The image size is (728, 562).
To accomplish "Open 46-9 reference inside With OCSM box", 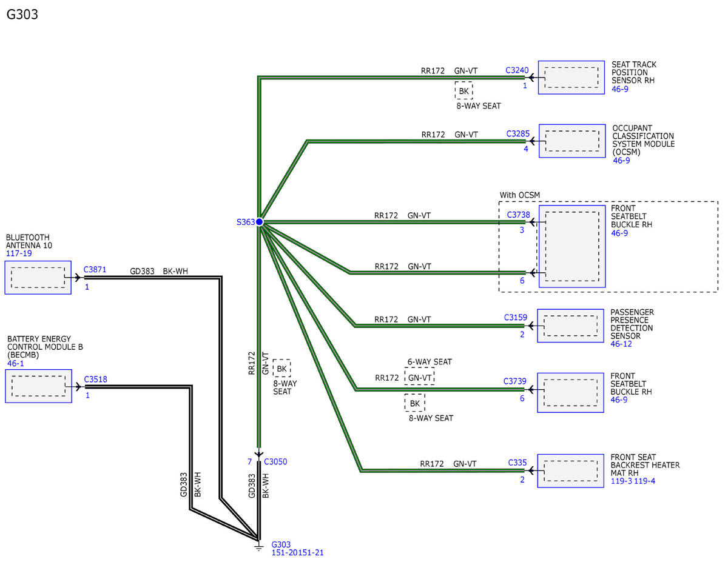I will pos(620,232).
